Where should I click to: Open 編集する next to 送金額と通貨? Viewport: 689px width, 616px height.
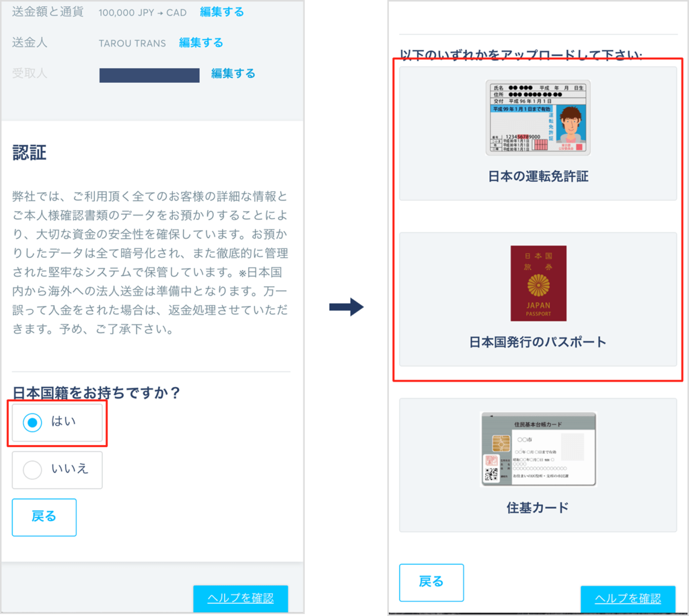(221, 12)
